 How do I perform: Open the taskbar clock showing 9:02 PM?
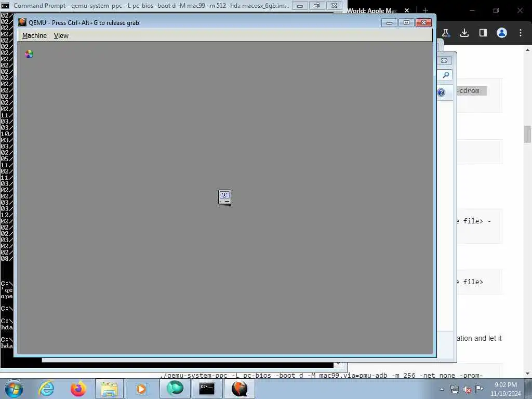(x=506, y=389)
